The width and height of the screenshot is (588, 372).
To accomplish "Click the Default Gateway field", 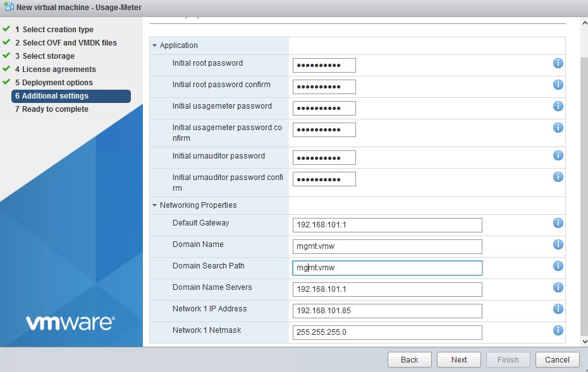I will tap(388, 225).
